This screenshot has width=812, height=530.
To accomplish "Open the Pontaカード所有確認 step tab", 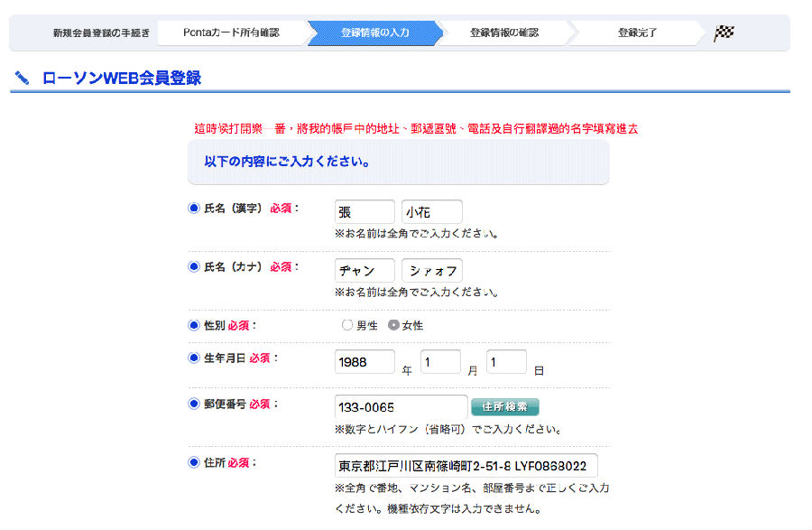I will [232, 33].
